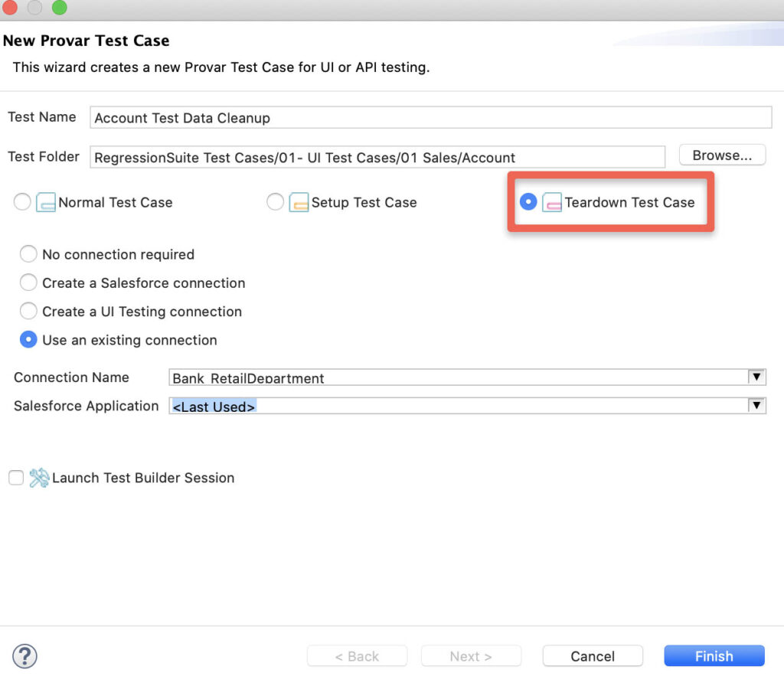Select No connection required option

(28, 254)
